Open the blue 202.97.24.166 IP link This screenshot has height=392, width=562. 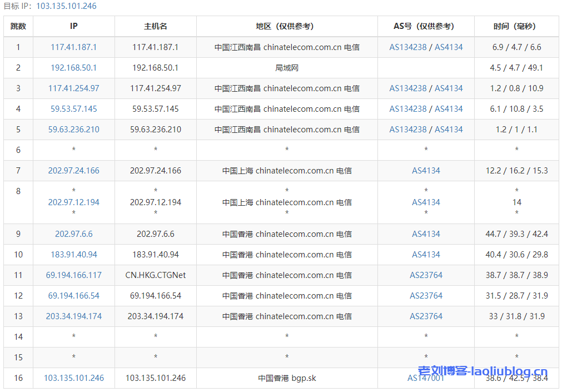pos(73,171)
